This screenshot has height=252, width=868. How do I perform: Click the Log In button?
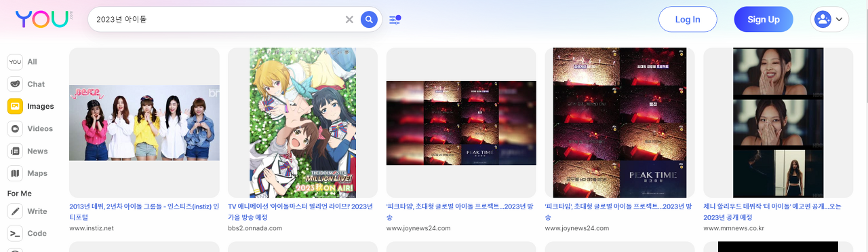[x=688, y=20]
